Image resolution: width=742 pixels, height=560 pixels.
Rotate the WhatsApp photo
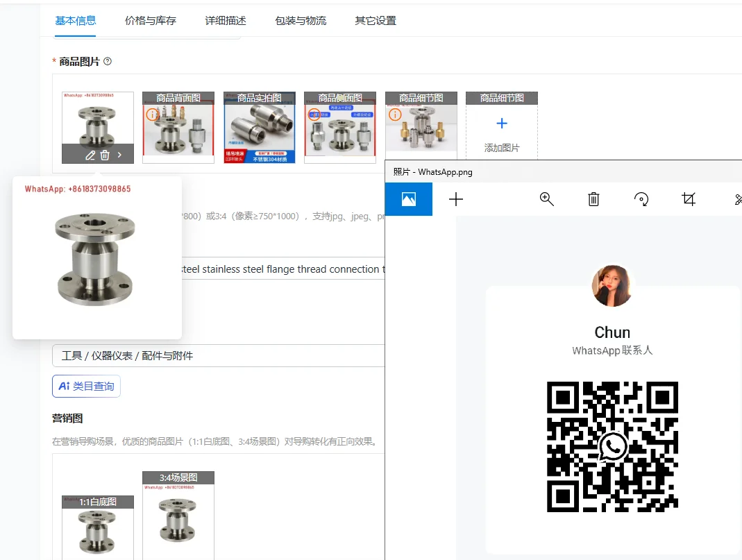tap(641, 199)
